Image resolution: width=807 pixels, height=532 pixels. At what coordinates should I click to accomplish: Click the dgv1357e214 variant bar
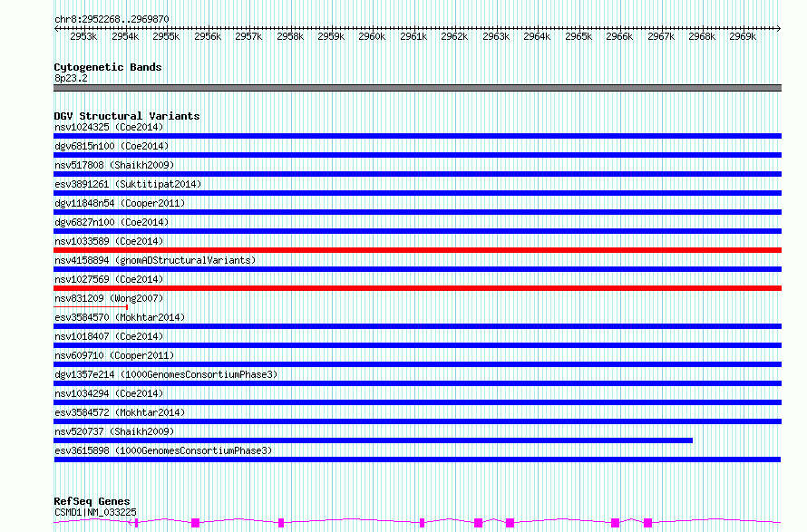tap(417, 383)
